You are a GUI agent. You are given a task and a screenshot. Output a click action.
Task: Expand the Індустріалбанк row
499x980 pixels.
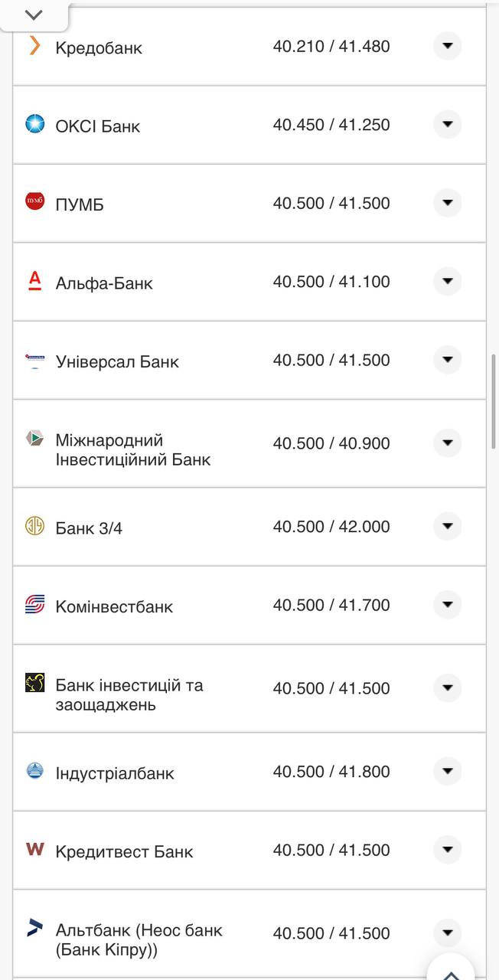tap(447, 771)
